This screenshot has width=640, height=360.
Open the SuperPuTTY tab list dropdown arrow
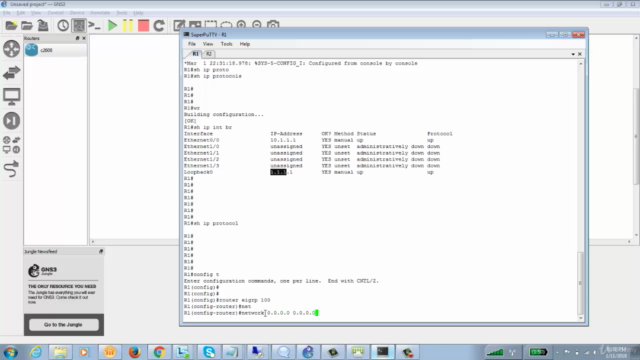pyautogui.click(x=573, y=54)
